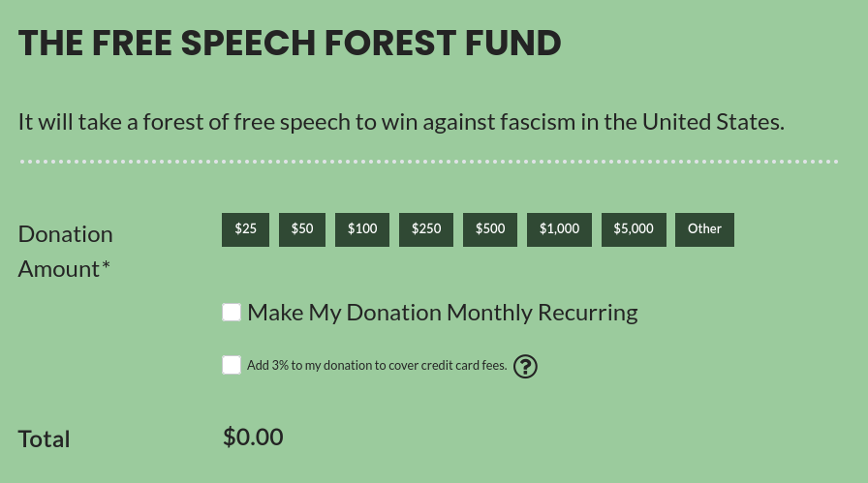
Task: Click the $0.00 total value
Action: [253, 438]
